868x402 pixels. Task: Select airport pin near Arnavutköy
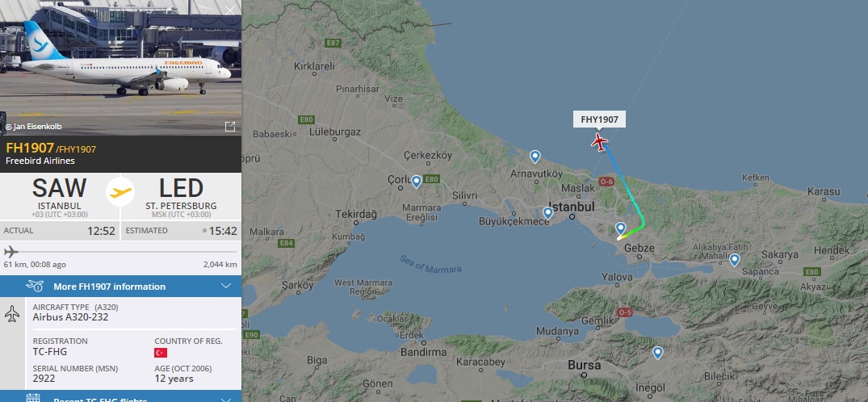(535, 157)
